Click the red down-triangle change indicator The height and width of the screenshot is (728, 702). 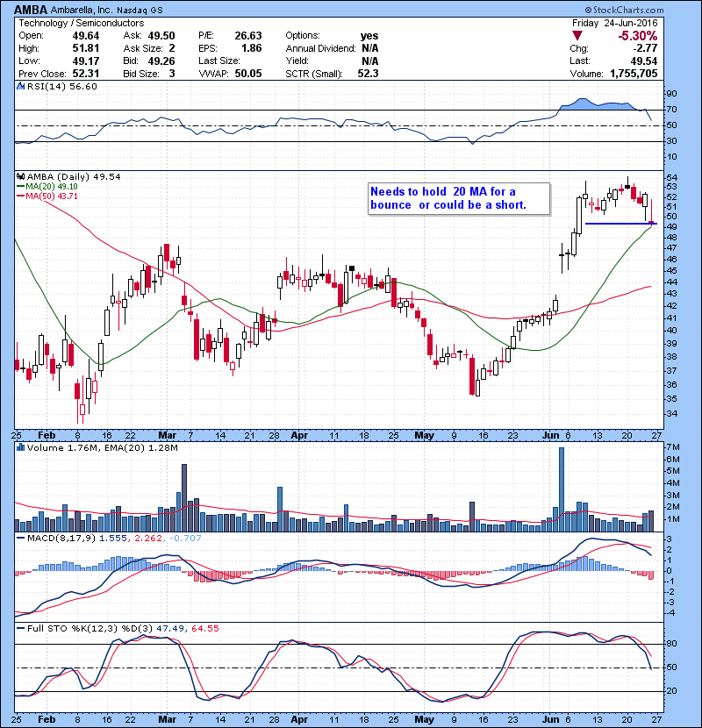tap(577, 36)
